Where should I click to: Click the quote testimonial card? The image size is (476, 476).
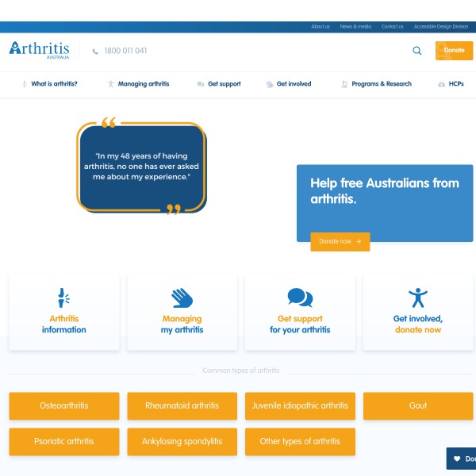141,167
